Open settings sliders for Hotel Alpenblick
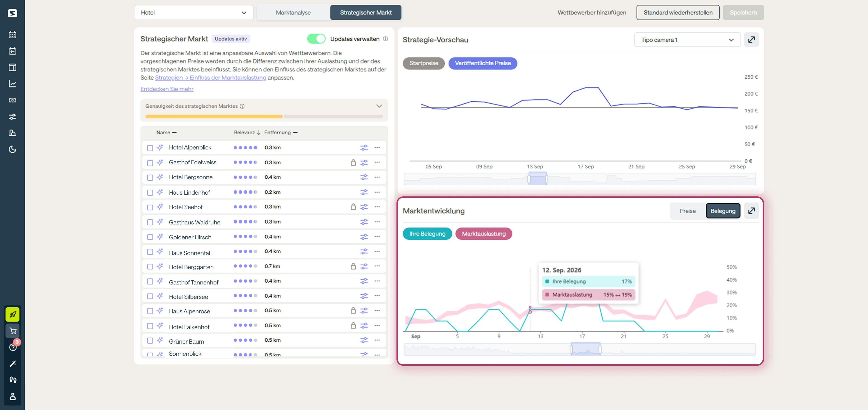 pos(363,147)
